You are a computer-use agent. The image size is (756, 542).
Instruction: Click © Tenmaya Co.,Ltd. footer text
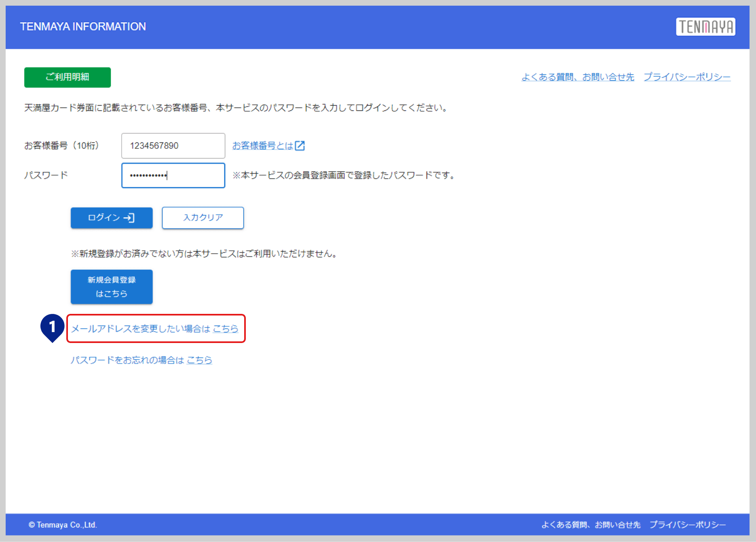pyautogui.click(x=63, y=525)
